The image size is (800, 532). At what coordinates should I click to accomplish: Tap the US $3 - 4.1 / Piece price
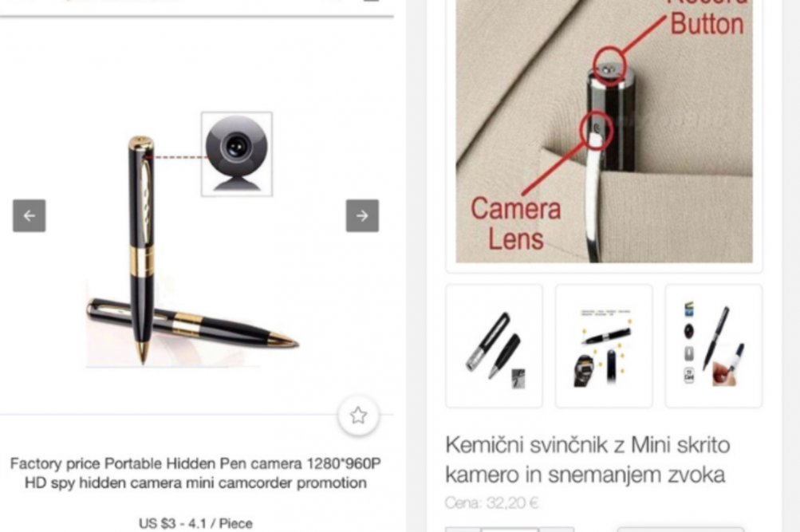point(196,523)
